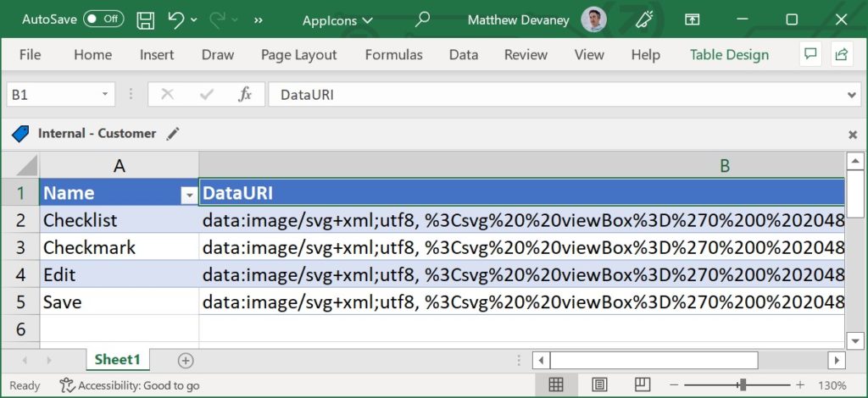
Task: Click the Insert Function fx icon
Action: [x=244, y=95]
